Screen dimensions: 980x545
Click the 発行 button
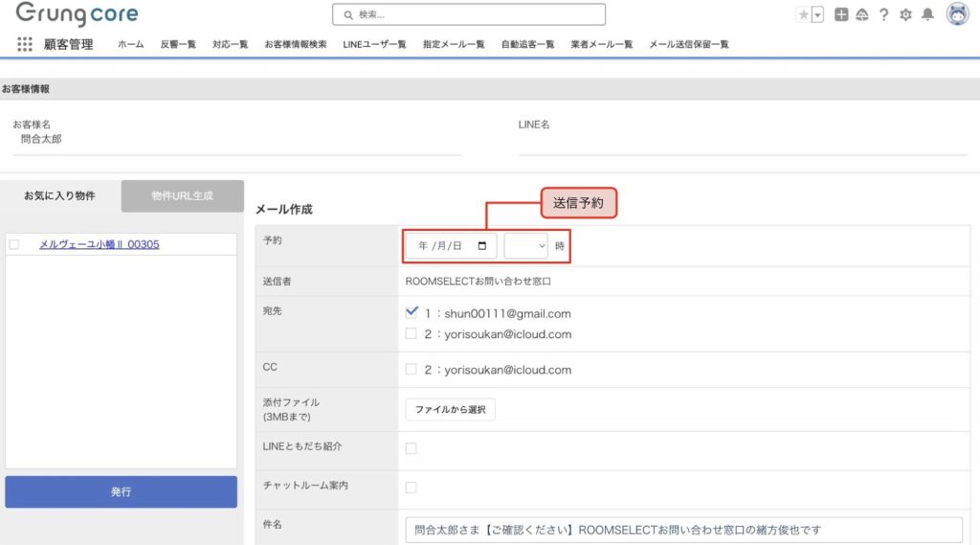tap(121, 491)
